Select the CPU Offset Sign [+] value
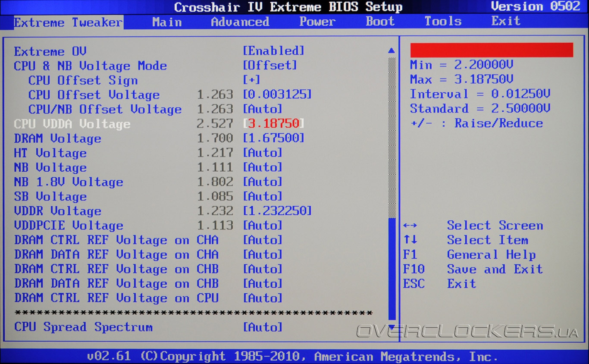The height and width of the screenshot is (364, 589). pos(251,80)
